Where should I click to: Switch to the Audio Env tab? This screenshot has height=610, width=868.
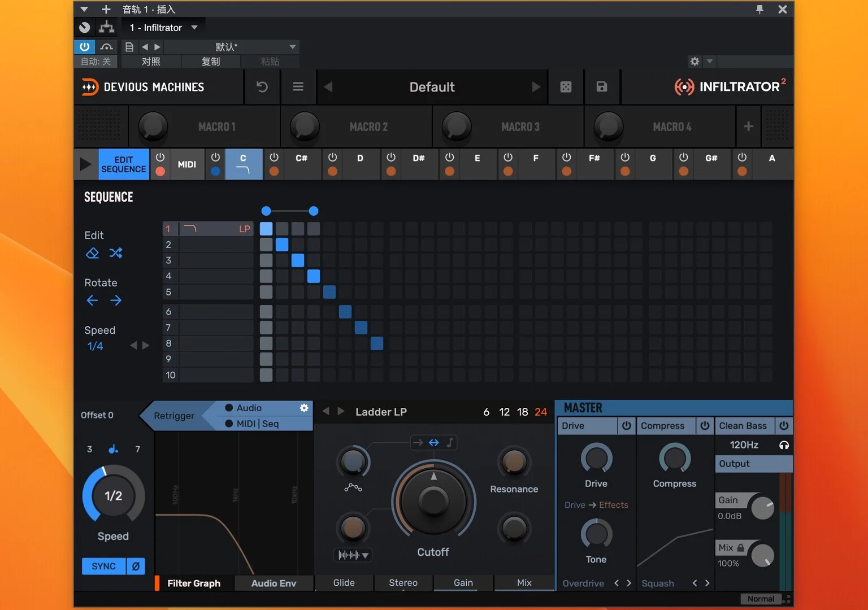tap(274, 583)
